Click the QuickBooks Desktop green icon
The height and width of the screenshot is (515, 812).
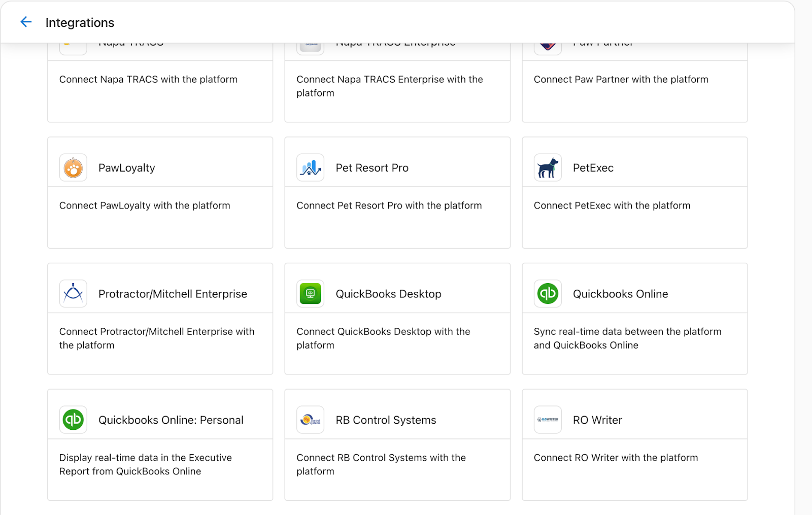point(310,293)
